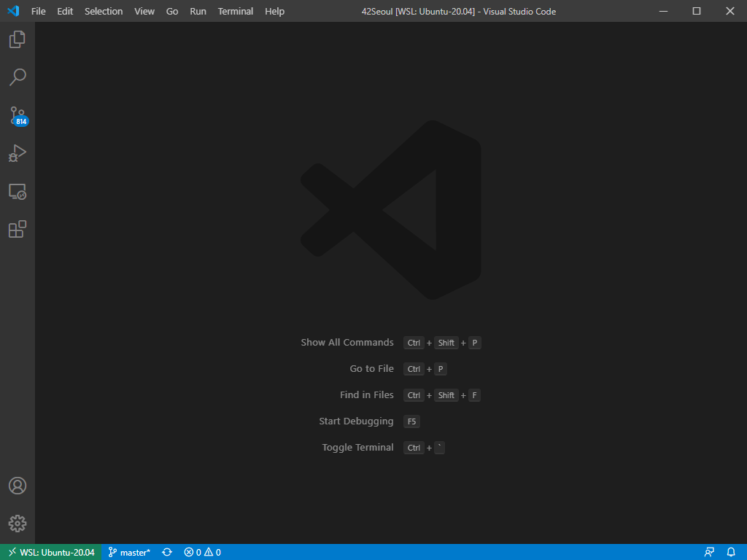Close the Visual Studio Code window
Image resolution: width=747 pixels, height=560 pixels.
tap(729, 11)
